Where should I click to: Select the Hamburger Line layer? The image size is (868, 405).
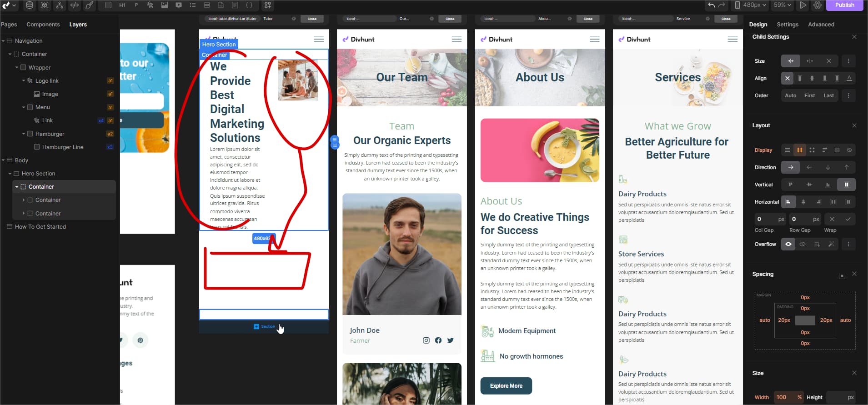click(x=62, y=147)
